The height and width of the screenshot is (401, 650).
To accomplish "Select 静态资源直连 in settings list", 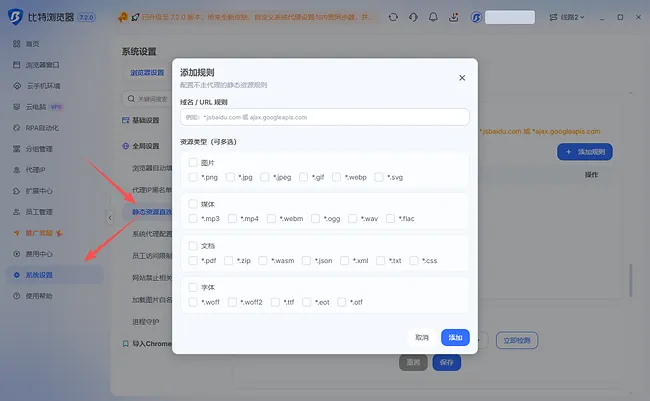I will coord(152,212).
